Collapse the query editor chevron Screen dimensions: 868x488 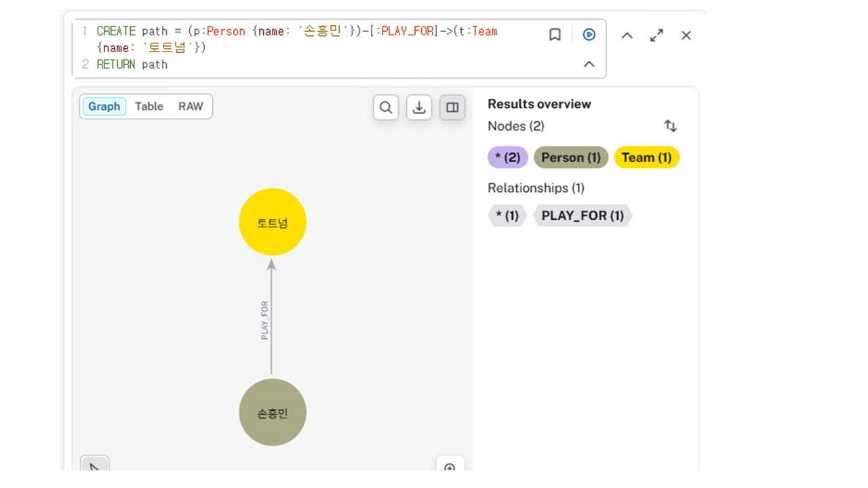pos(589,64)
